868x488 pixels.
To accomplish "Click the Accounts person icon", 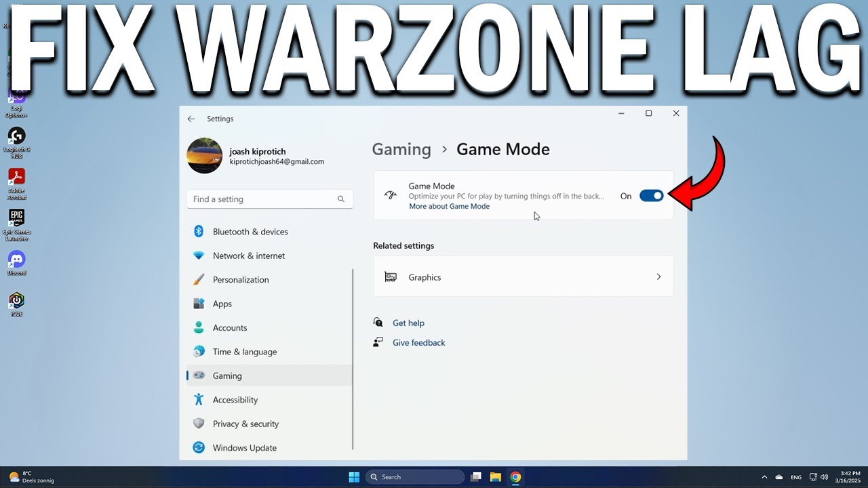I will [199, 327].
